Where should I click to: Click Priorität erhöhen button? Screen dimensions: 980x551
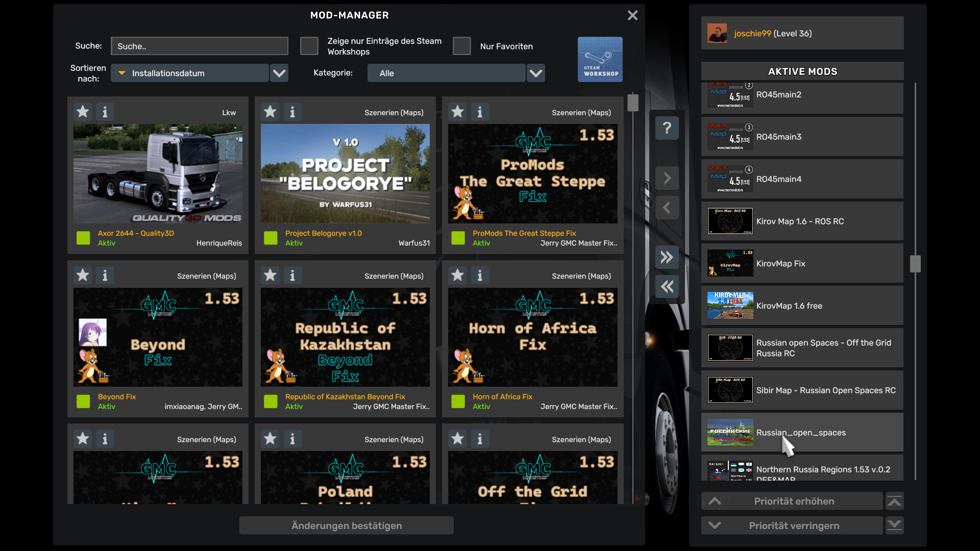[792, 501]
